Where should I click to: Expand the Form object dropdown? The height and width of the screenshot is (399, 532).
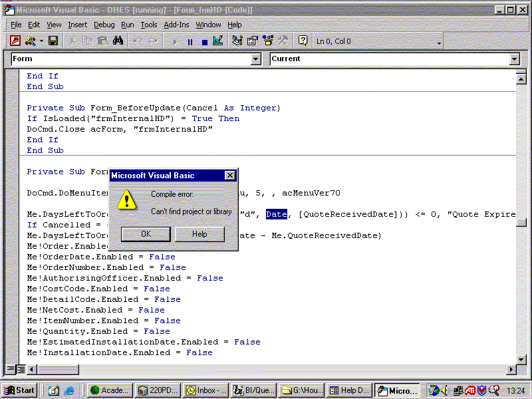(x=256, y=59)
